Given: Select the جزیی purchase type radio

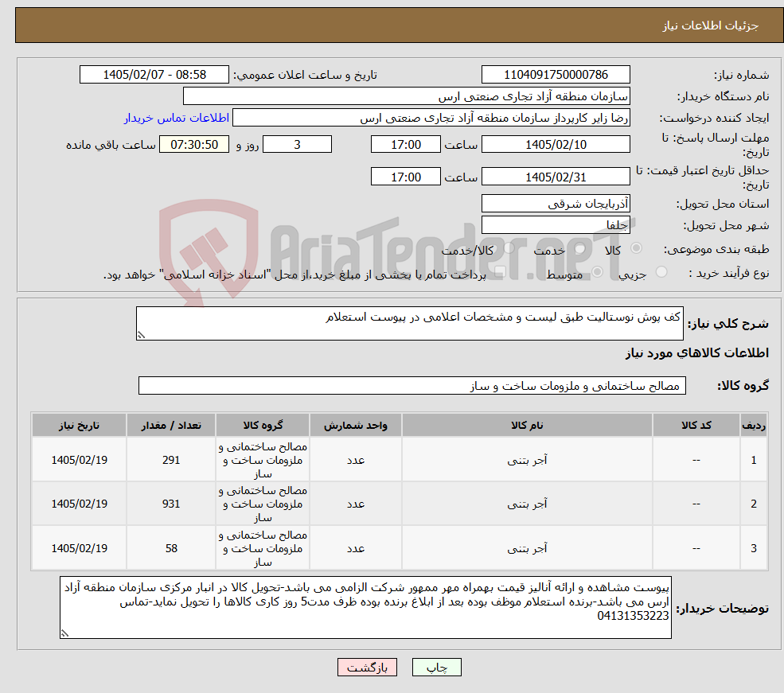Looking at the screenshot, I should pyautogui.click(x=661, y=272).
